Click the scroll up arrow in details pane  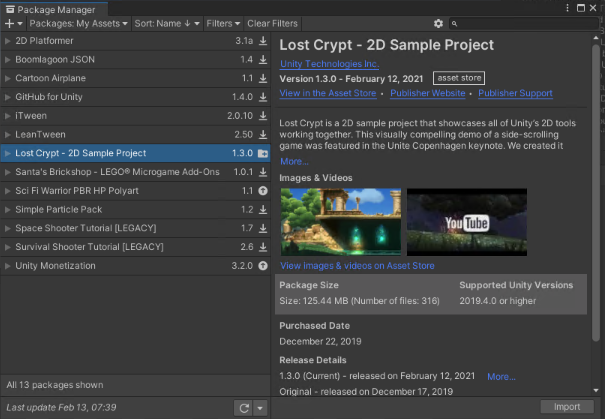click(596, 38)
